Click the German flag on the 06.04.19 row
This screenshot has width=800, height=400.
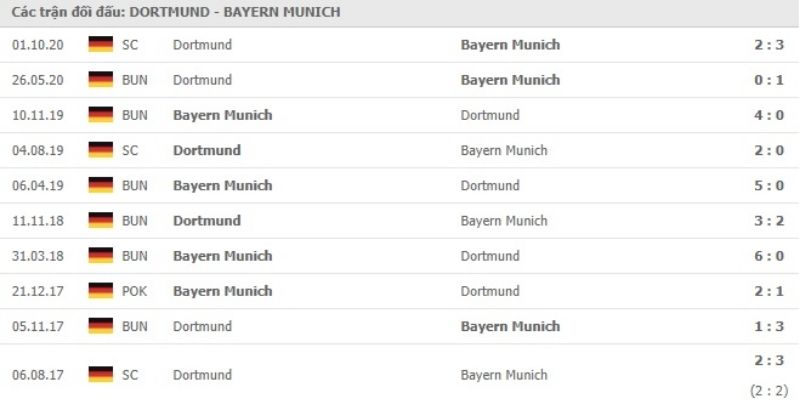click(100, 185)
